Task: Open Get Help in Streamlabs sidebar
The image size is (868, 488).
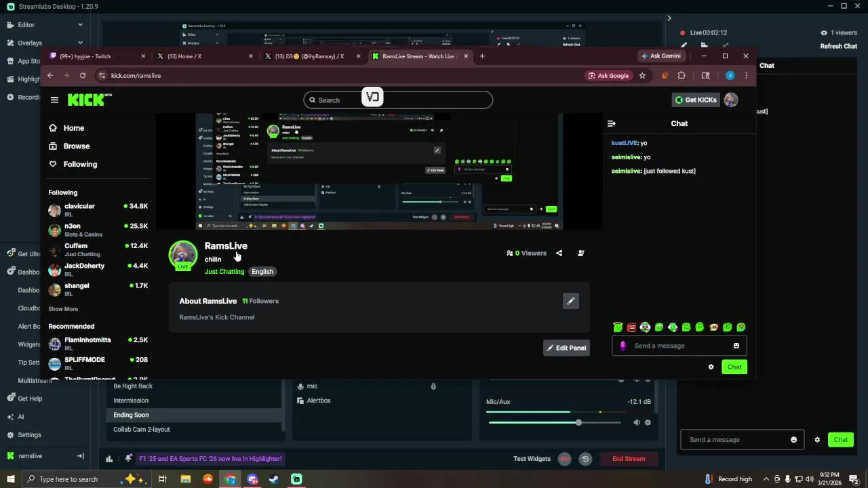Action: tap(24, 399)
